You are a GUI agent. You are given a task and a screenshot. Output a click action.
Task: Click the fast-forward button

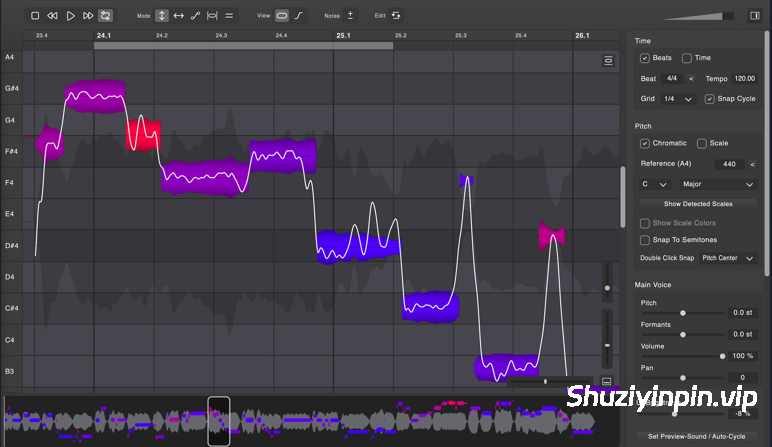click(x=88, y=16)
